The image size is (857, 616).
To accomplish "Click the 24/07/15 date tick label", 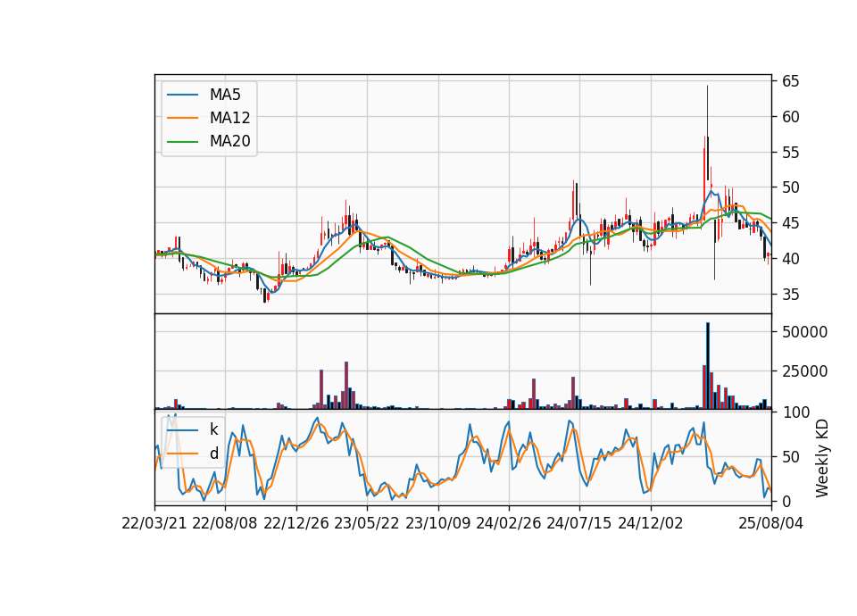I will tap(579, 523).
